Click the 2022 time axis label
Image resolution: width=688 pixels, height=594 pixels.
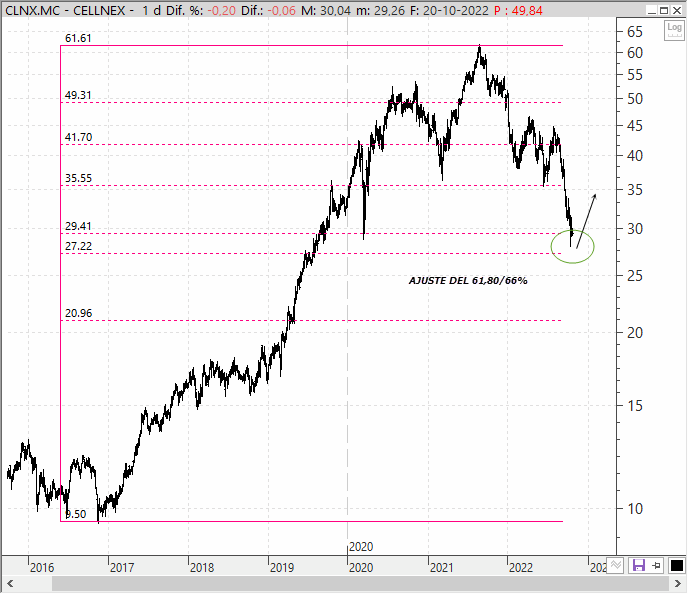pyautogui.click(x=521, y=568)
